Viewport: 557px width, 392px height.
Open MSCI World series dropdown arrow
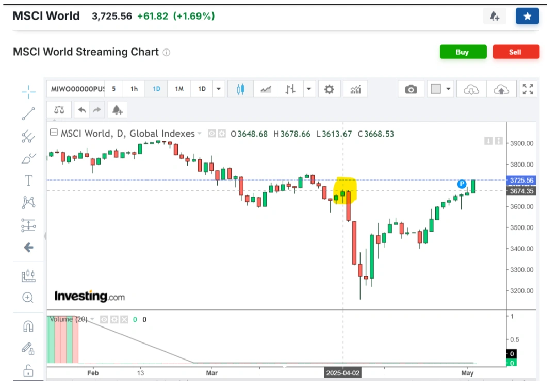point(200,134)
